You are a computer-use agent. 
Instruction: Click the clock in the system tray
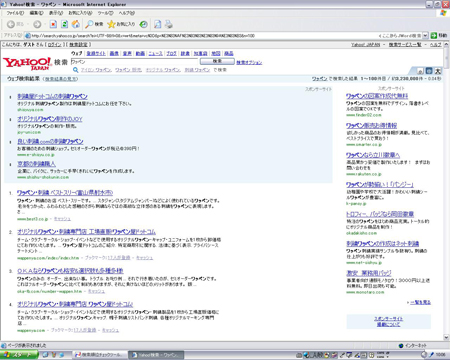(x=441, y=355)
